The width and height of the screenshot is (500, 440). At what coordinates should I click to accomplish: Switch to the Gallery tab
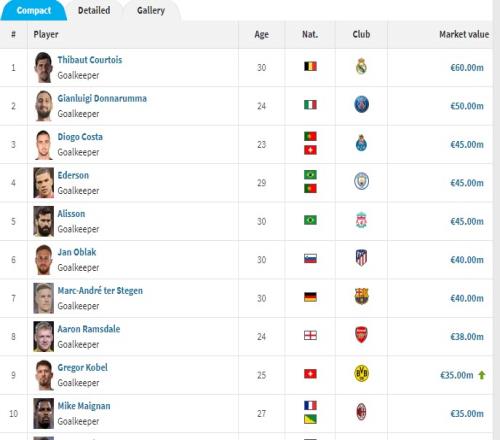point(151,10)
